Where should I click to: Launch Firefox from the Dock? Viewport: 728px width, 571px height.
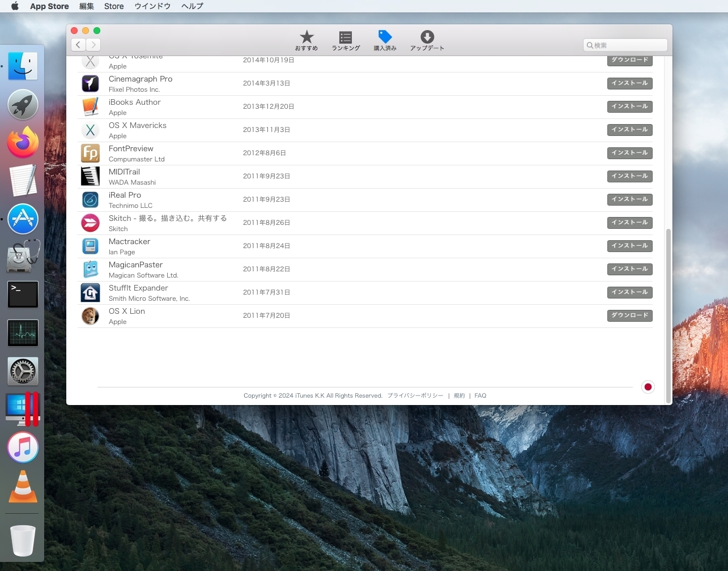click(x=23, y=143)
